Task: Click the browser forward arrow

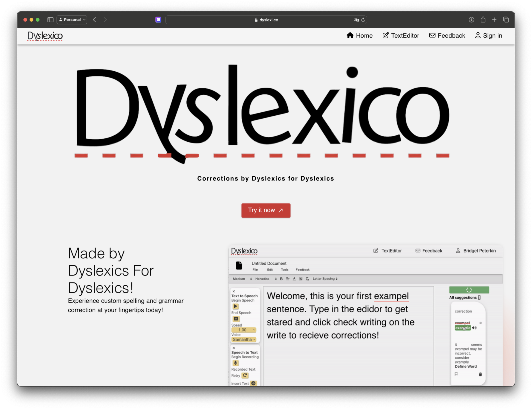Action: pyautogui.click(x=105, y=20)
